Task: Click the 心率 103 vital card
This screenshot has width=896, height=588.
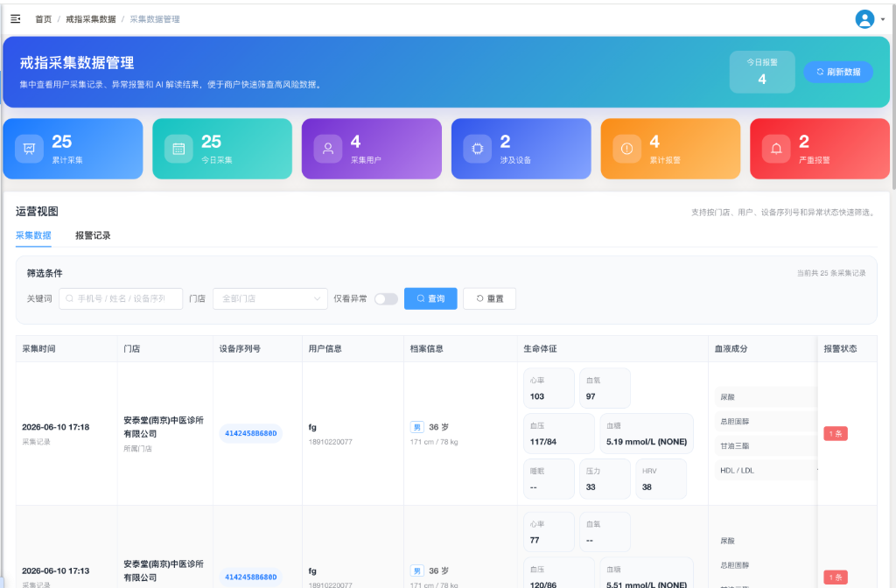Action: (549, 388)
